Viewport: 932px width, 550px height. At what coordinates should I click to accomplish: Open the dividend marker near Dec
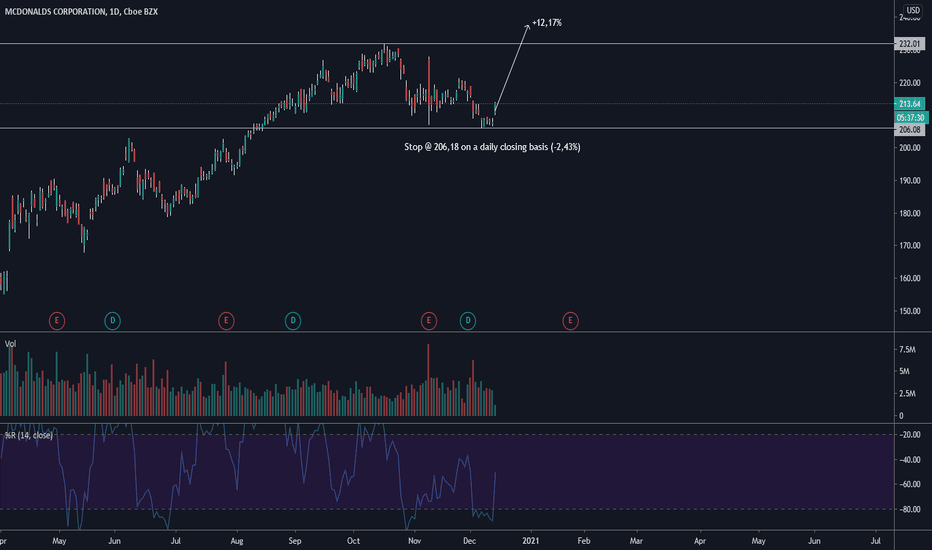click(468, 321)
